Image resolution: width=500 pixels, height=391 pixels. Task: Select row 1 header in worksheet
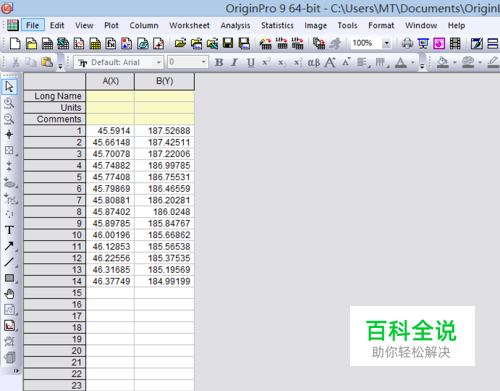coord(55,131)
